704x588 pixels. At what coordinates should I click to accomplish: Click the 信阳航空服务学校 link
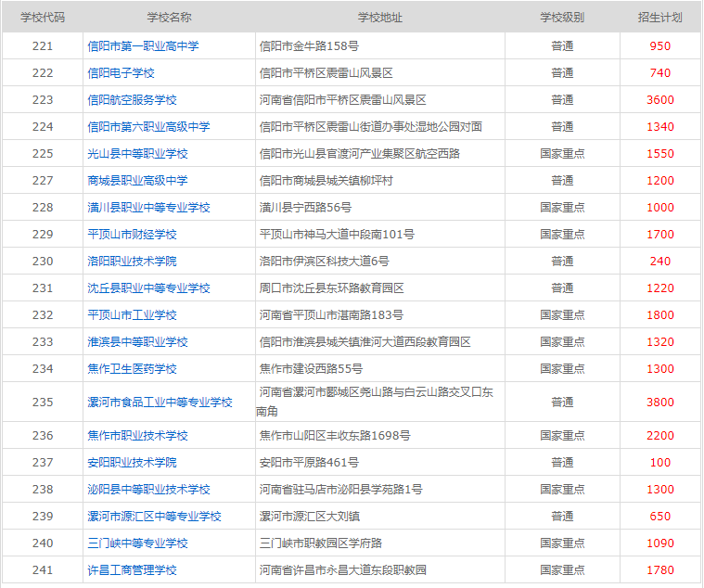click(x=132, y=99)
